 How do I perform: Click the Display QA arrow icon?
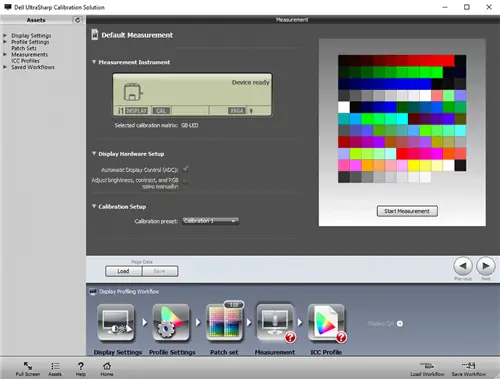(x=400, y=323)
